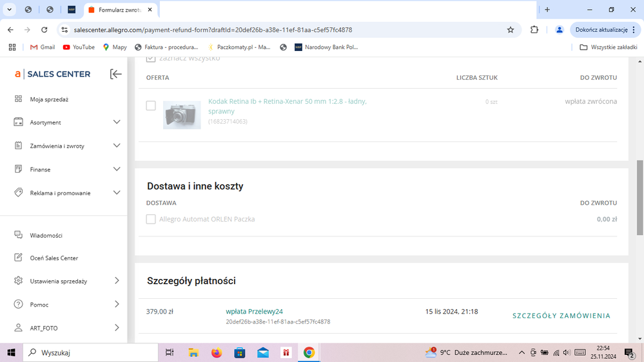
Task: Click the 'wpłata Przelewy24' link
Action: [254, 312]
